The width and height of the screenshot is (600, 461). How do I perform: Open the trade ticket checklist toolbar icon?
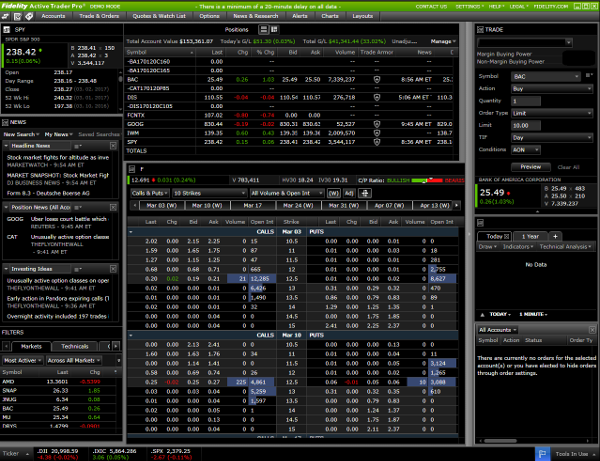point(17,16)
